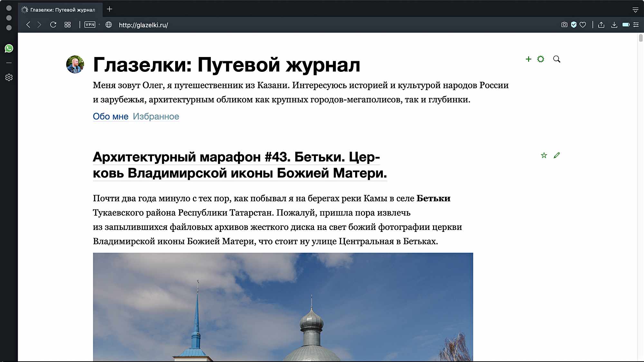Share this page
Viewport: 644px width, 362px height.
point(601,25)
